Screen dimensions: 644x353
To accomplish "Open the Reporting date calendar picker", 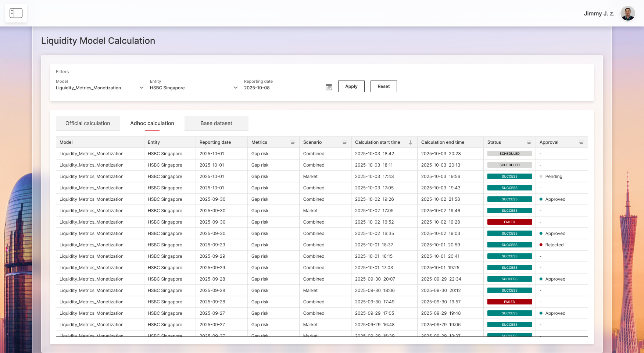I will (329, 87).
